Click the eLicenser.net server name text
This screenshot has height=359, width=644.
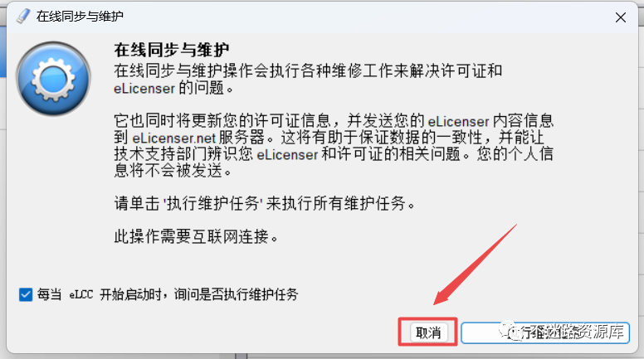(x=173, y=138)
